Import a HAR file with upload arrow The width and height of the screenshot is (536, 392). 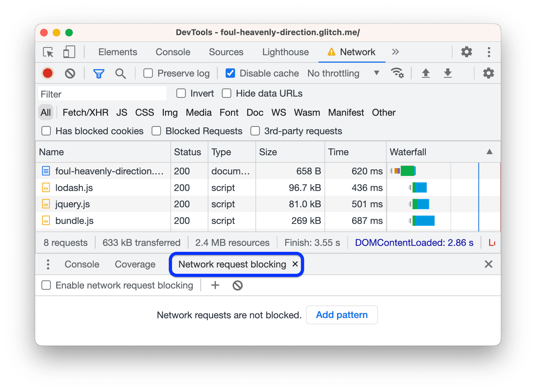click(426, 73)
